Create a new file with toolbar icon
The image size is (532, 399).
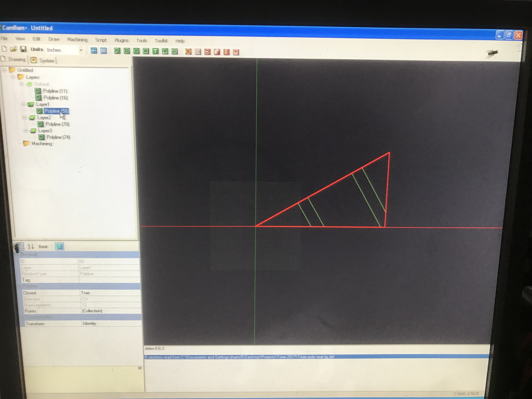(4, 49)
